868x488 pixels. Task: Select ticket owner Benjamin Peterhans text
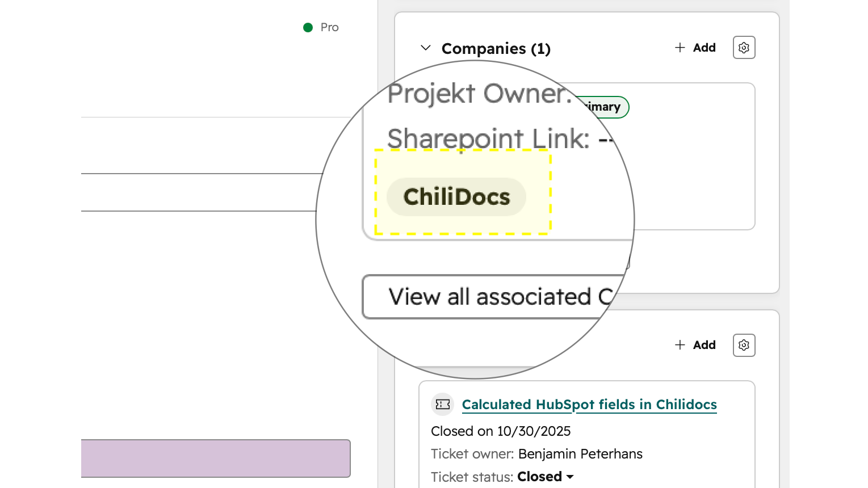tap(580, 454)
